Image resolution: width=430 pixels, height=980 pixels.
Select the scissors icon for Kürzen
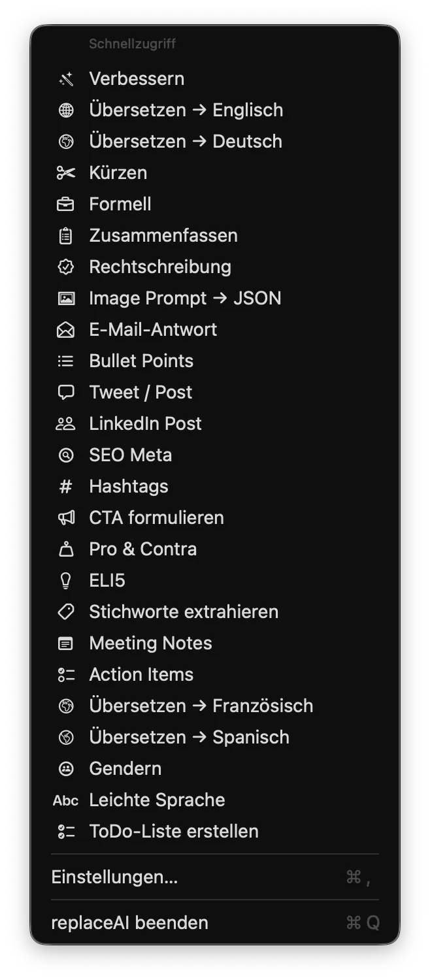click(65, 172)
